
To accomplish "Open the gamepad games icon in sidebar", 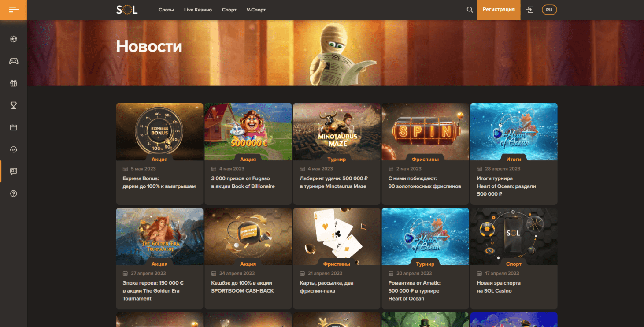I will click(x=14, y=61).
